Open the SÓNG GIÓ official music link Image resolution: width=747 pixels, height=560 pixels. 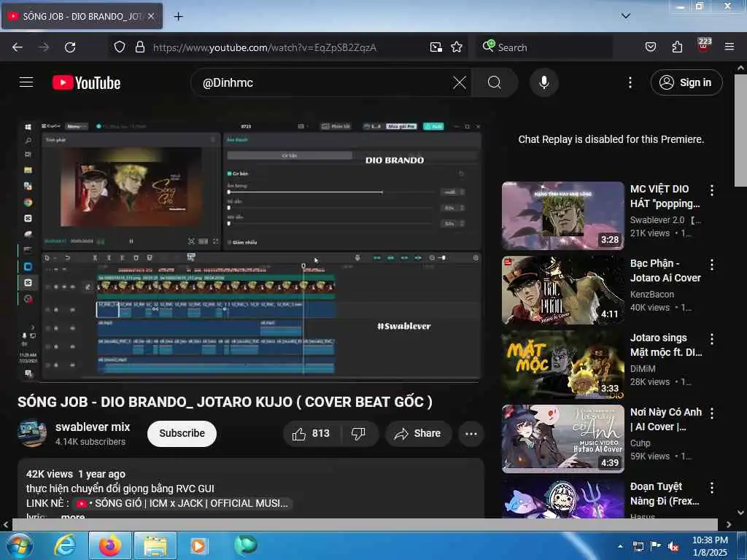(x=183, y=503)
